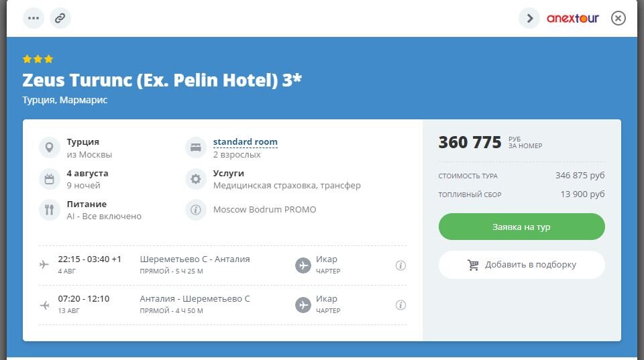Open the standard room description link

coord(246,141)
